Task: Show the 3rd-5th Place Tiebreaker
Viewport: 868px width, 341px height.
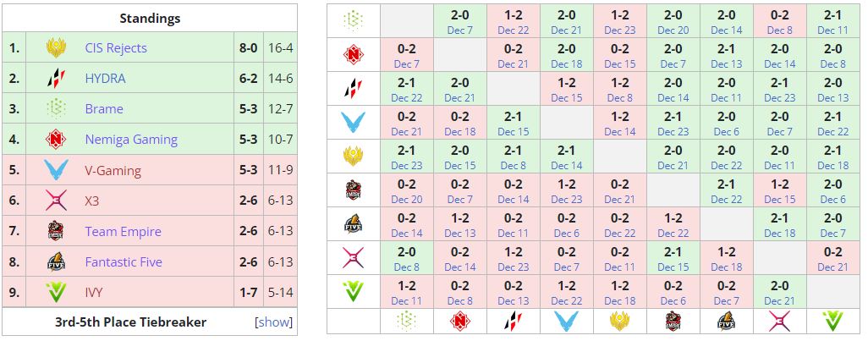Action: [x=273, y=322]
